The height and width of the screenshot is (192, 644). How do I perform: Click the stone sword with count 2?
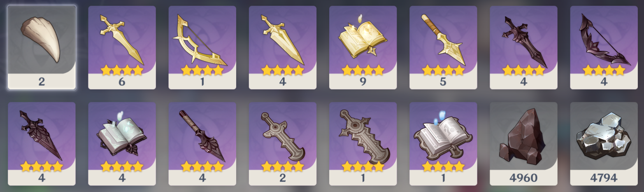click(x=282, y=144)
